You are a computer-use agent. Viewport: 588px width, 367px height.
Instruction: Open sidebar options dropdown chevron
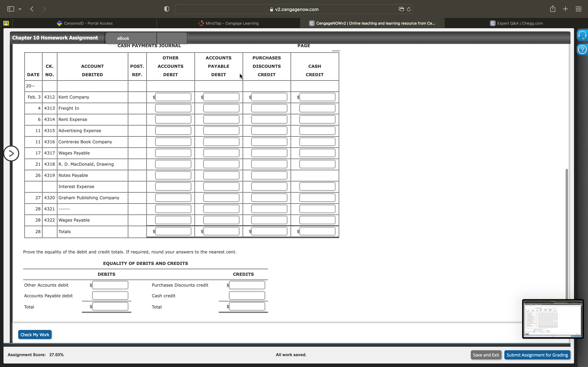20,9
